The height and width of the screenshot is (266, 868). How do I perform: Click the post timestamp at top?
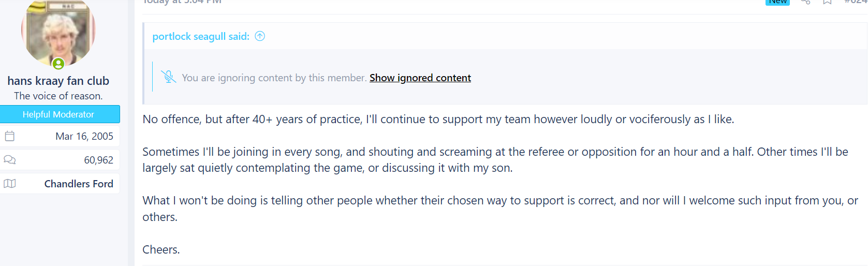click(182, 2)
